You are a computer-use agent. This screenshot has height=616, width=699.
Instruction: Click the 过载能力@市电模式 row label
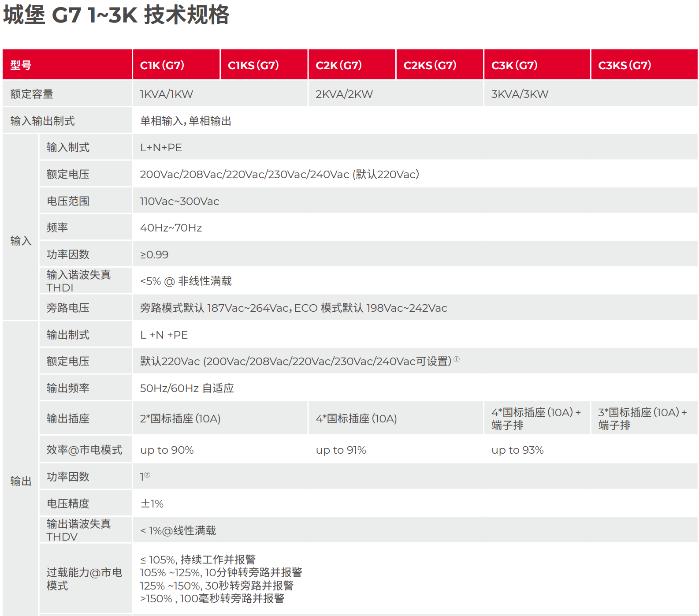coord(84,579)
